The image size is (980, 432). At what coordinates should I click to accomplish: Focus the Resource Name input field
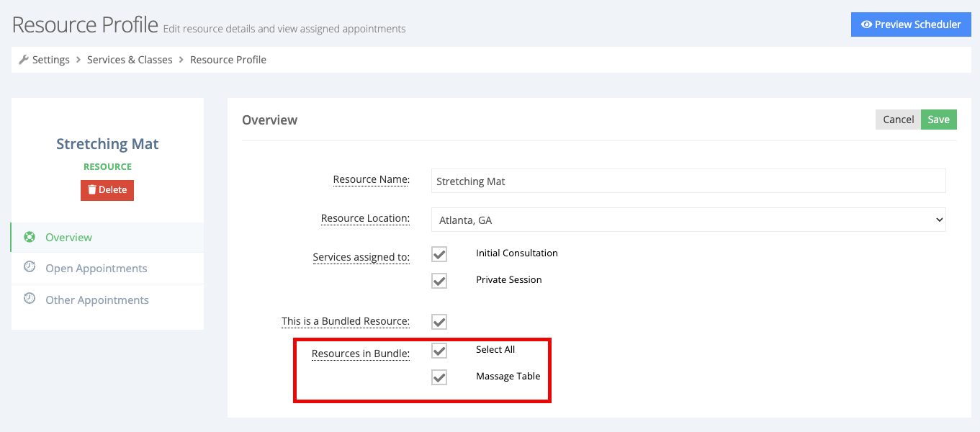tap(688, 181)
